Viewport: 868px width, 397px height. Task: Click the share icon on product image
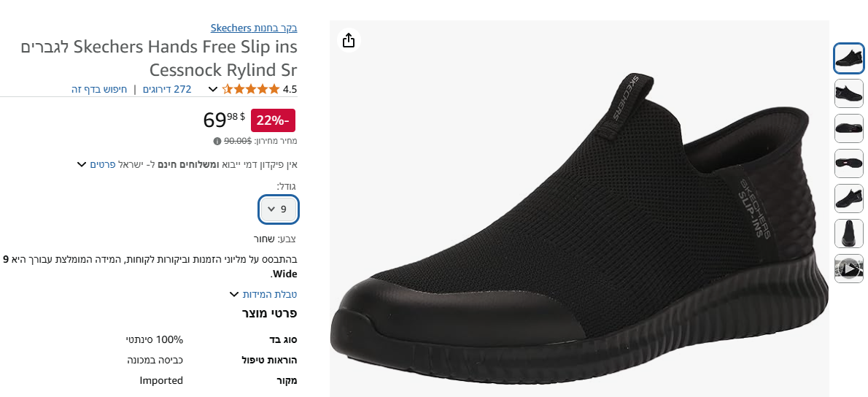(349, 40)
